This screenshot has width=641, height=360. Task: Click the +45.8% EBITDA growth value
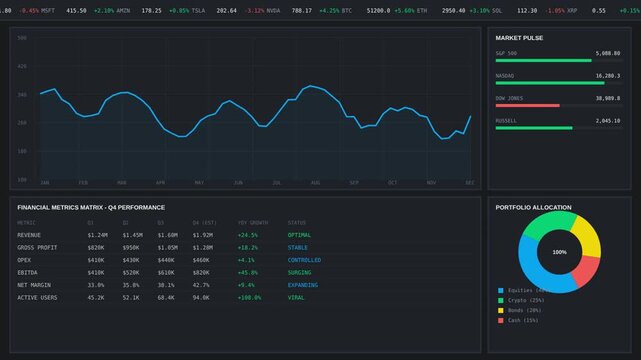click(x=247, y=273)
